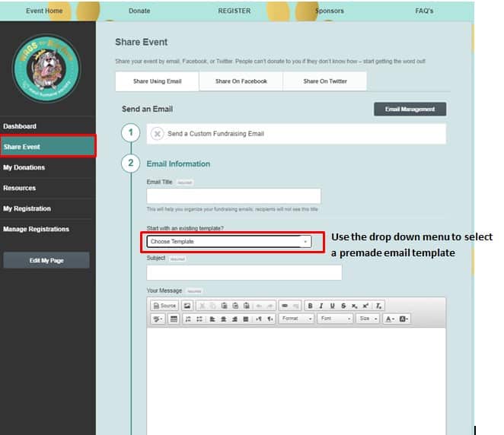
Task: Apply italic formatting in message editor
Action: click(x=321, y=306)
